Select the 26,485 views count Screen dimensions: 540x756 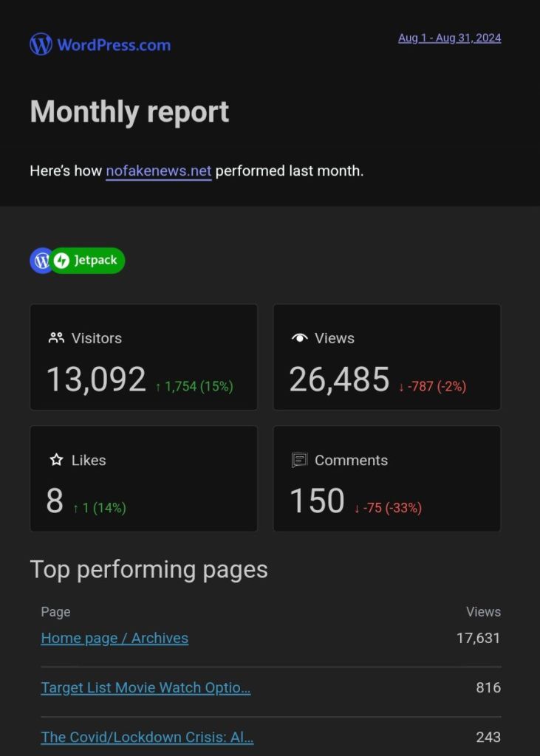[339, 379]
